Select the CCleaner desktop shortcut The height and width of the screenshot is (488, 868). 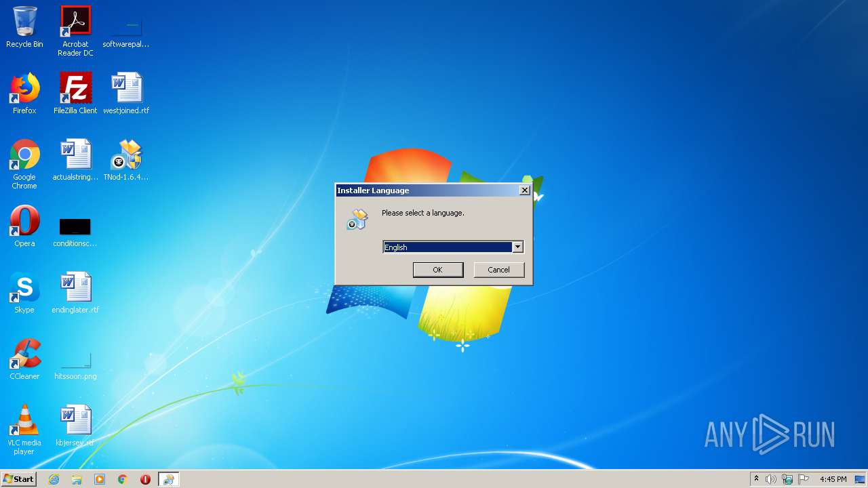[24, 359]
